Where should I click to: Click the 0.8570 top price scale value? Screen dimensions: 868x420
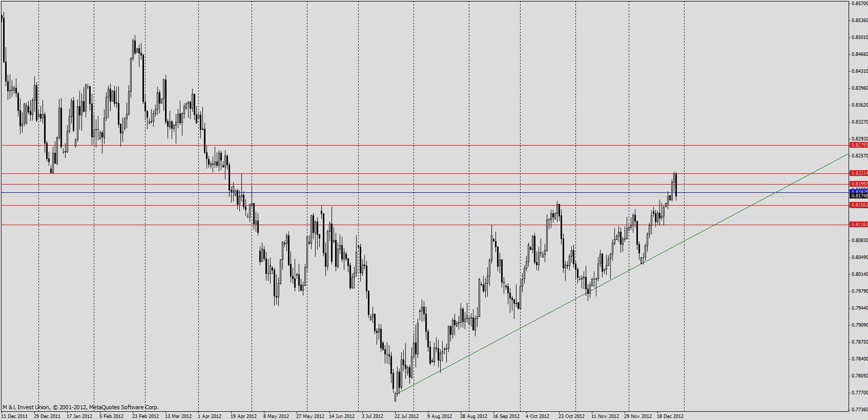click(x=859, y=4)
